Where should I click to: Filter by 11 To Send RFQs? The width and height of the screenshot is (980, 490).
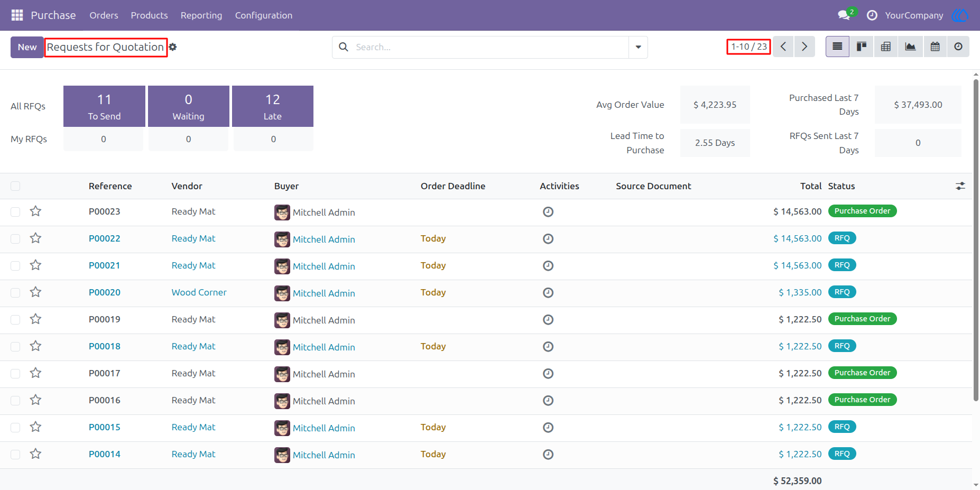(x=104, y=106)
